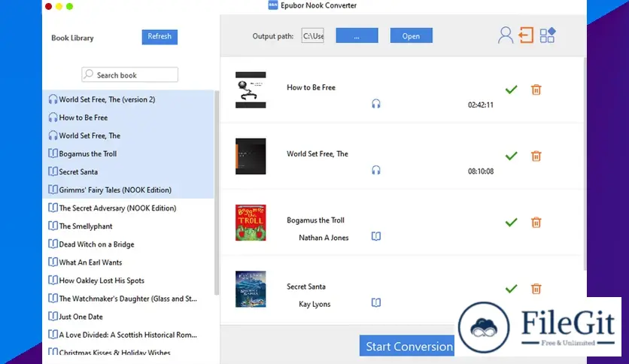The image size is (629, 364).
Task: Click the green checkmark for How to Be Free
Action: coord(511,89)
